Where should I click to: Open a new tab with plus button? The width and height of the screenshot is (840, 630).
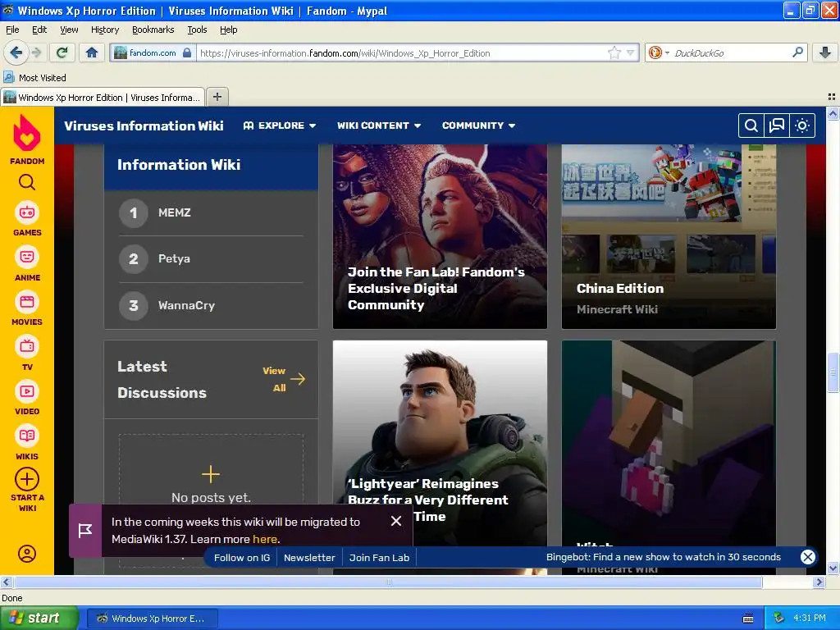pyautogui.click(x=217, y=97)
